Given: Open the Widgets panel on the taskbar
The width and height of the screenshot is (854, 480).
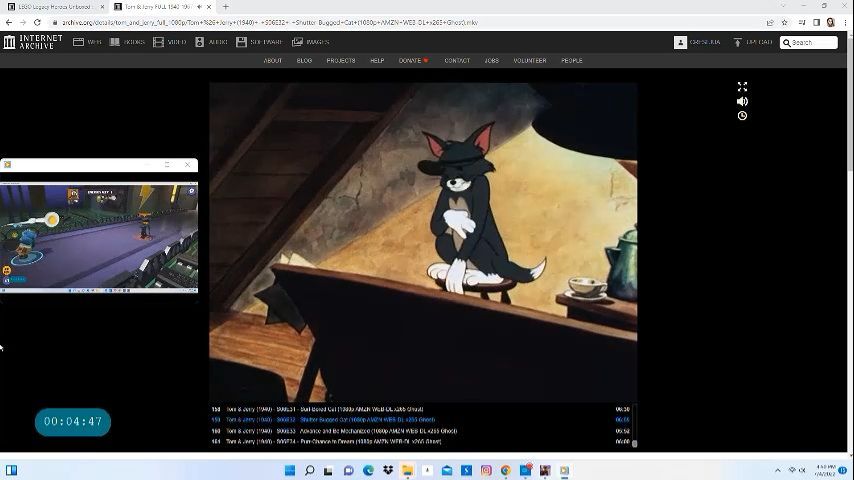Looking at the screenshot, I should coord(11,470).
